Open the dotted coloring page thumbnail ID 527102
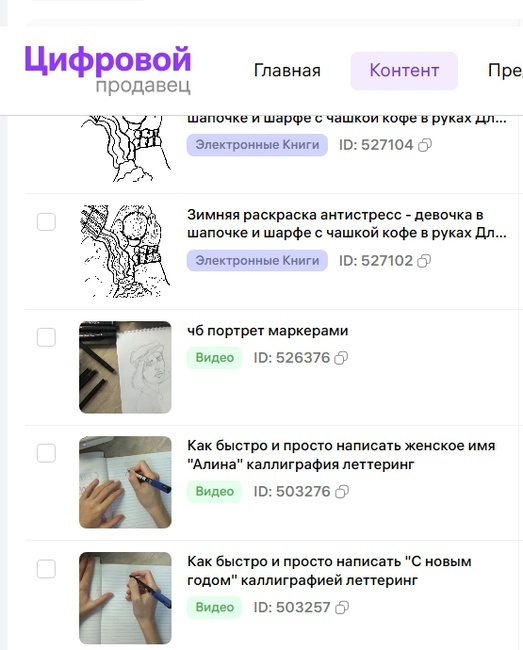Image resolution: width=523 pixels, height=650 pixels. (125, 251)
